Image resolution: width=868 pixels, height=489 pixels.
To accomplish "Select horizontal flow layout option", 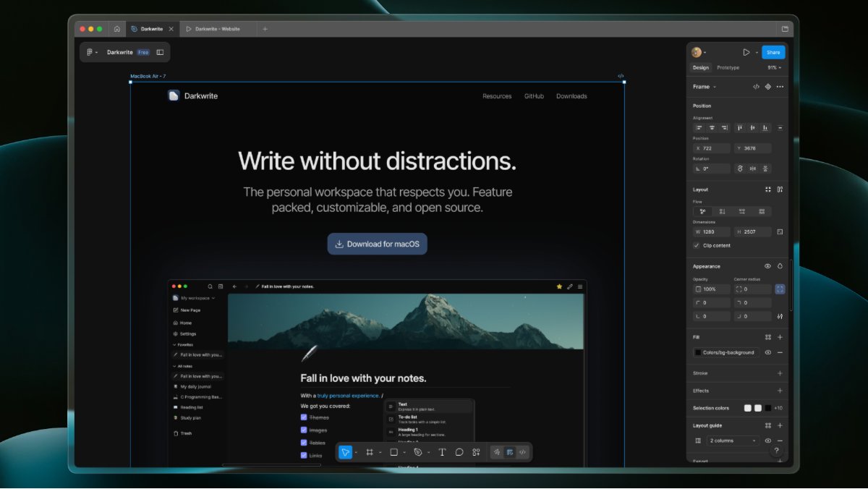I will [742, 212].
